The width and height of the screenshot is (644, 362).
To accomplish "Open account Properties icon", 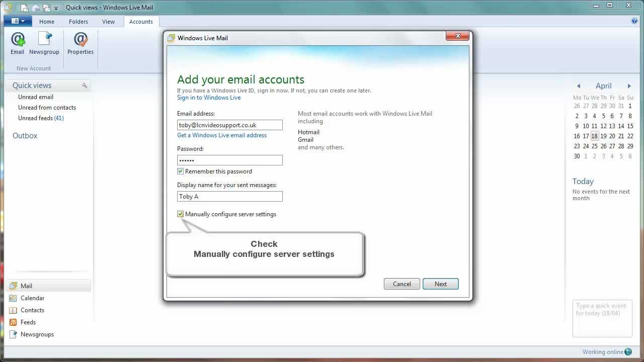I will tap(80, 43).
